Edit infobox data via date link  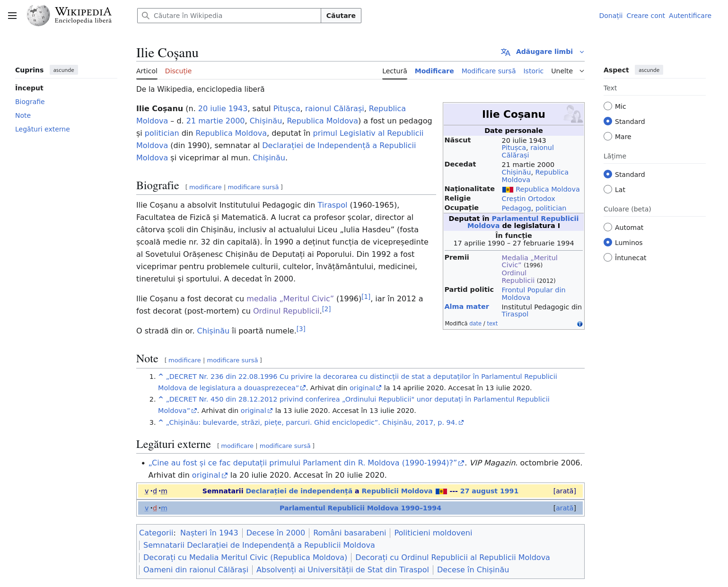475,324
